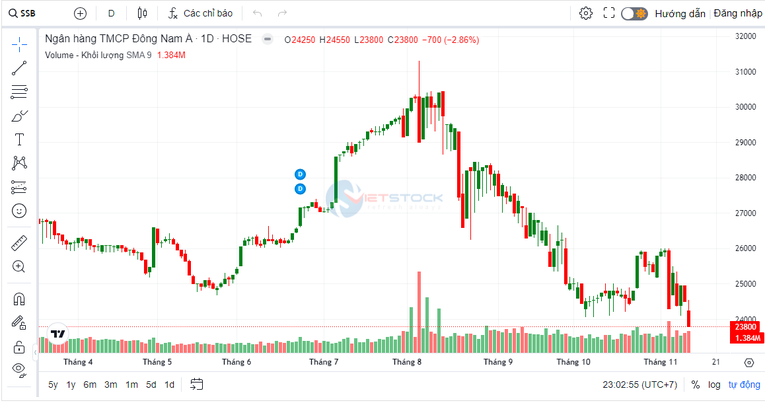The width and height of the screenshot is (765, 403).
Task: Toggle the dark theme switch
Action: tap(634, 14)
